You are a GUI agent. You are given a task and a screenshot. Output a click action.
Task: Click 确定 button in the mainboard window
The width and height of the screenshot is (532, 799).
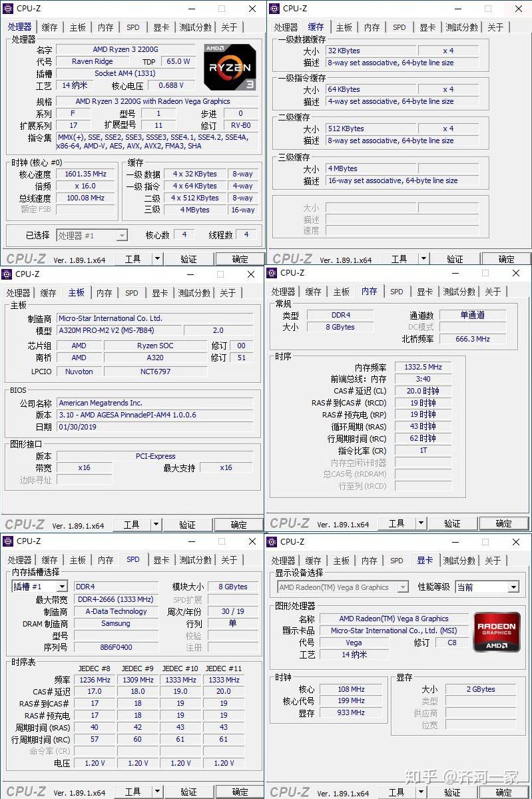(x=238, y=525)
